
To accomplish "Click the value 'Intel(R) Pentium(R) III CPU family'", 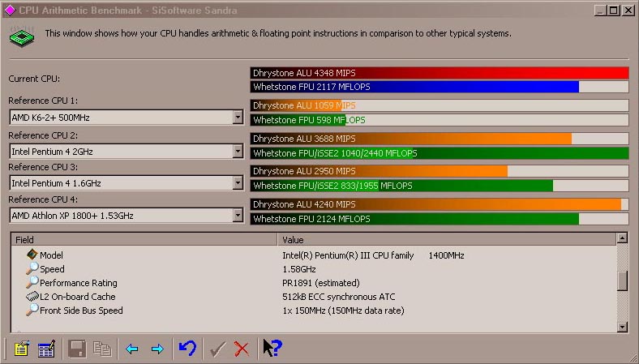I will pos(348,255).
